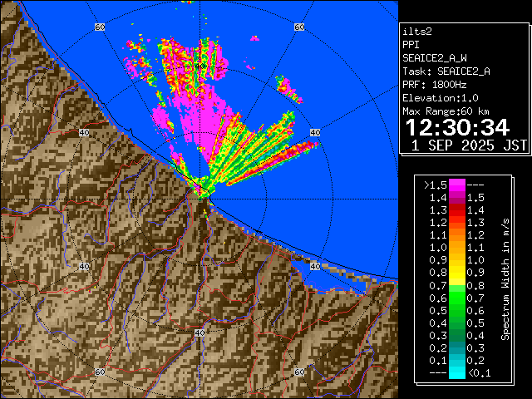Click the 60 range ring label at top-left
Screen dimensions: 532x399
[x=100, y=27]
